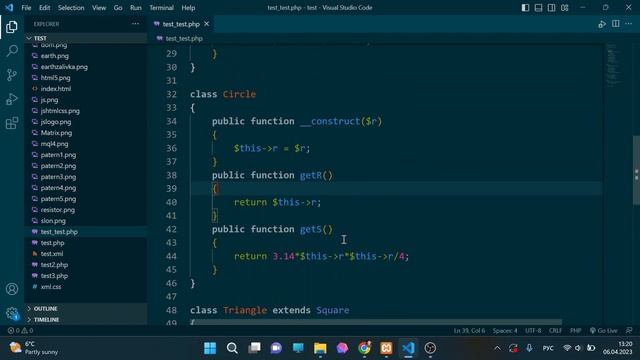Open the Extensions view
The width and height of the screenshot is (640, 360).
point(12,123)
